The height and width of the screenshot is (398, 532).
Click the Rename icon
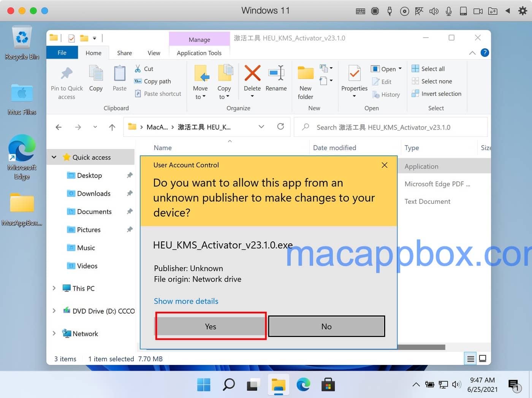tap(276, 73)
